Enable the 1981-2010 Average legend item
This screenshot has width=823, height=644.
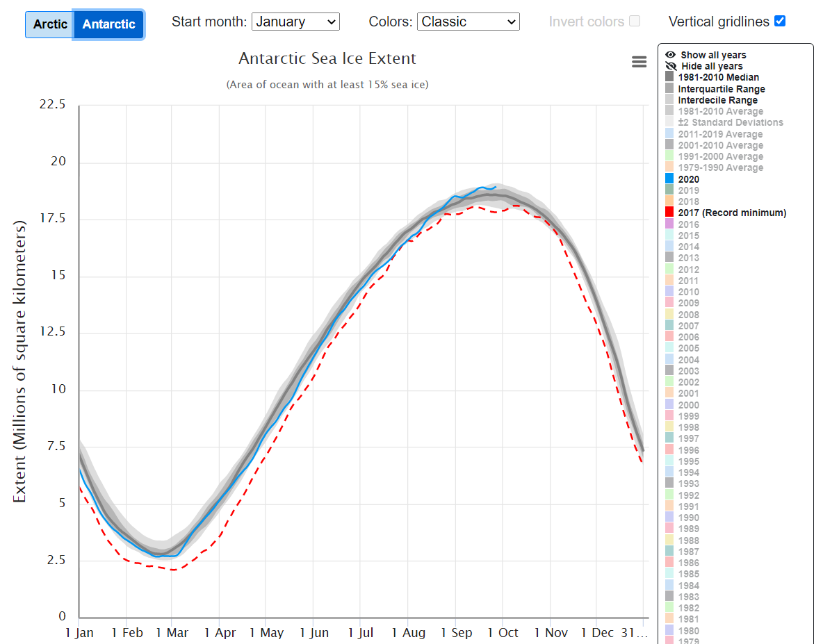[x=720, y=111]
